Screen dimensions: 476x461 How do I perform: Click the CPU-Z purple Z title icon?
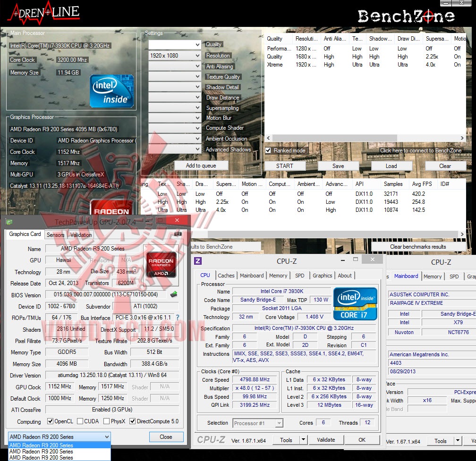pyautogui.click(x=198, y=261)
